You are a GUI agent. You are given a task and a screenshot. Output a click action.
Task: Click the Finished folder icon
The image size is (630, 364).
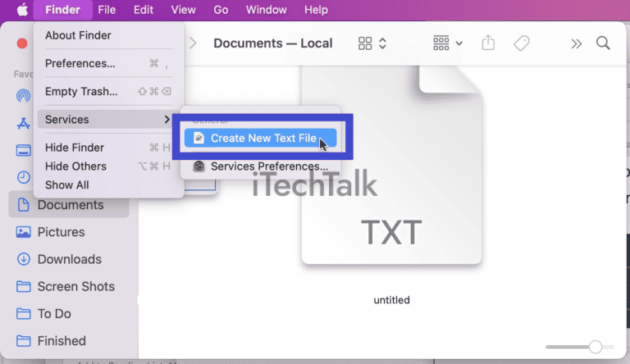(x=23, y=341)
